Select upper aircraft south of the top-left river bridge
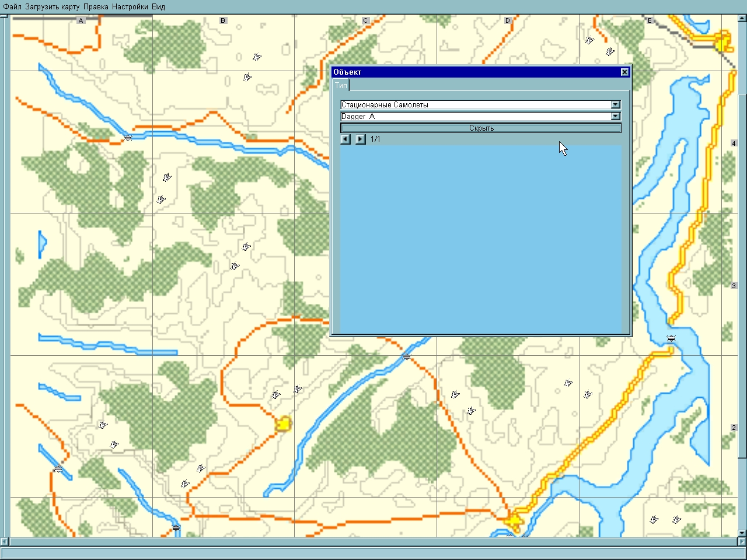 167,177
